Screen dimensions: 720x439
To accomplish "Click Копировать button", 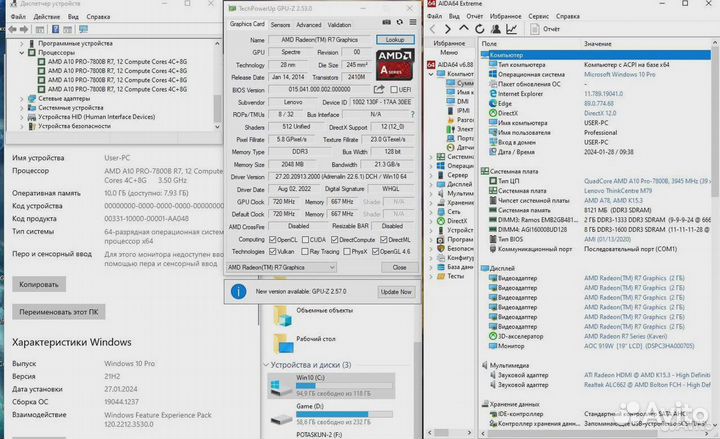I will 39,284.
